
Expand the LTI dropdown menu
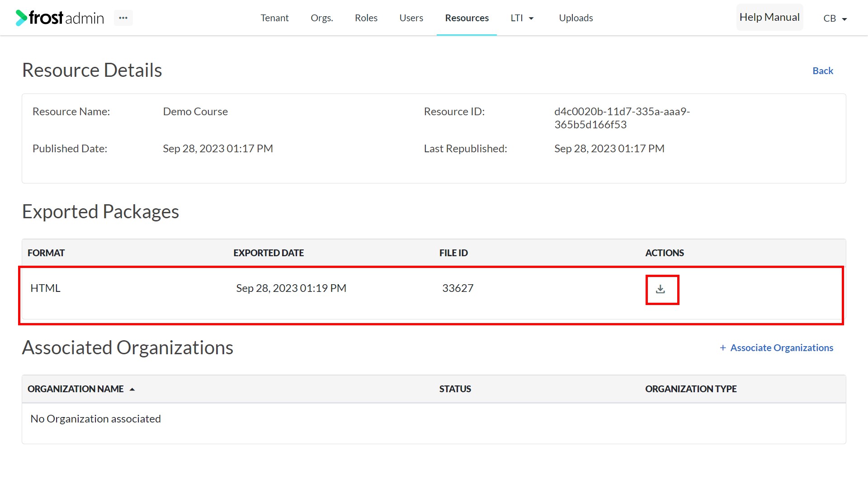[x=522, y=18]
